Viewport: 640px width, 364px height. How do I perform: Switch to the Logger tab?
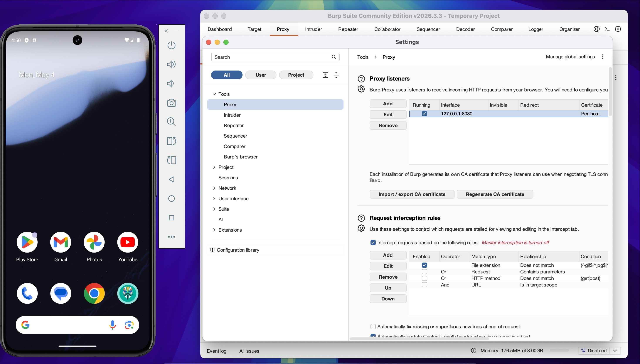[536, 29]
